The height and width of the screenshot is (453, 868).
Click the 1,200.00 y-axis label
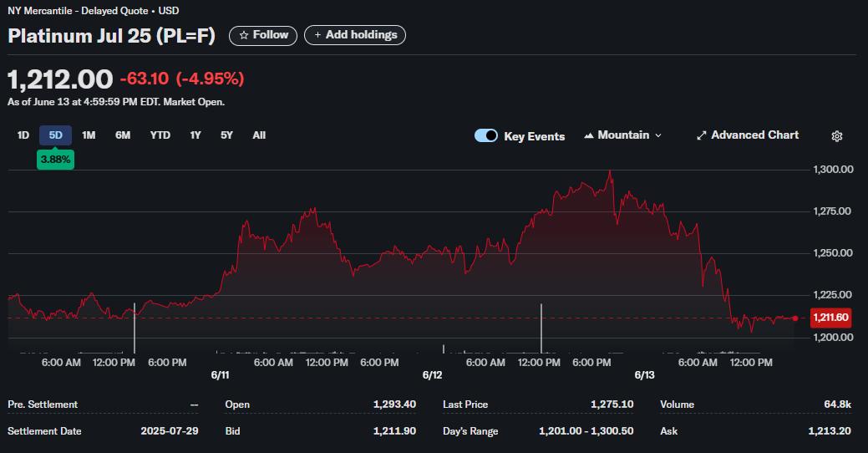click(x=833, y=337)
